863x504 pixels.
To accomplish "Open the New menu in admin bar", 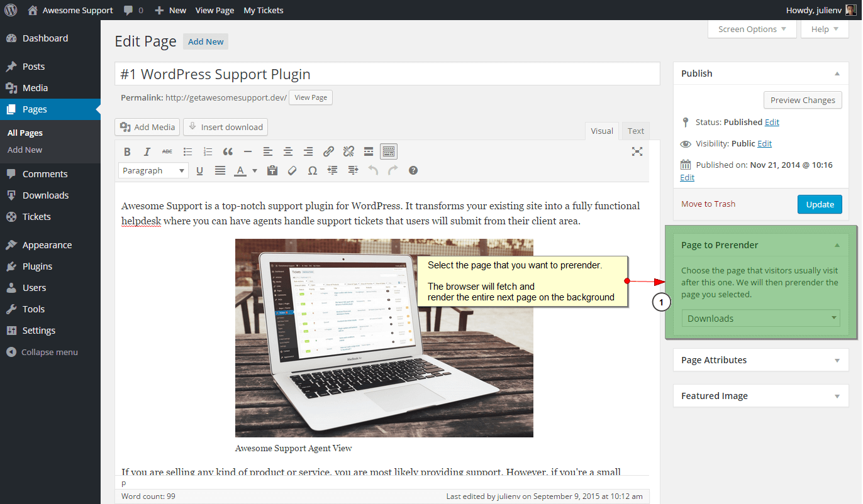I will click(x=170, y=10).
